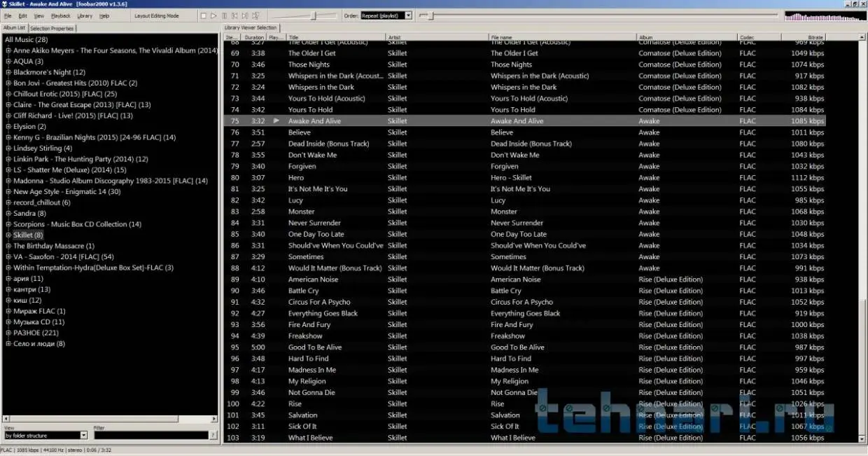Select Elysion (2) in album list
This screenshot has width=868, height=456.
[x=29, y=127]
